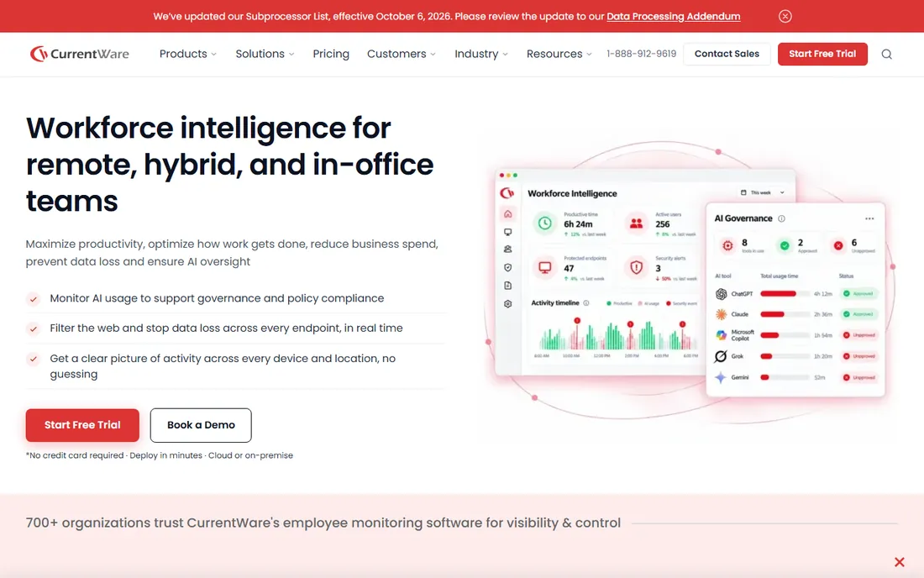Click the Protected endpoints monitor icon
The width and height of the screenshot is (924, 578).
pyautogui.click(x=545, y=267)
